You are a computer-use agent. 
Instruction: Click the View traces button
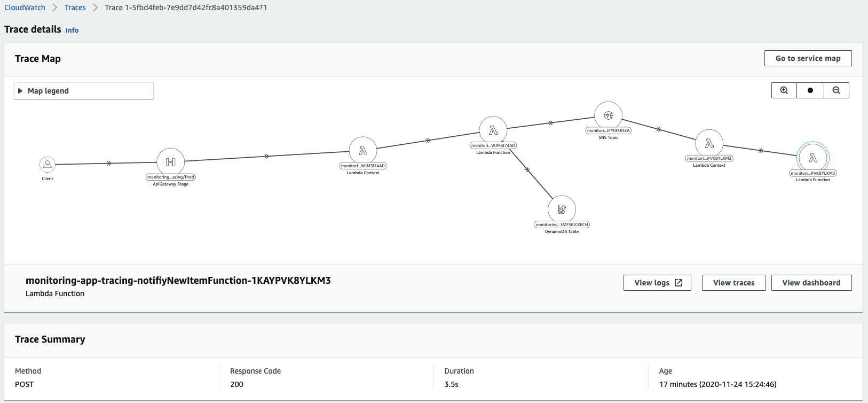[734, 283]
